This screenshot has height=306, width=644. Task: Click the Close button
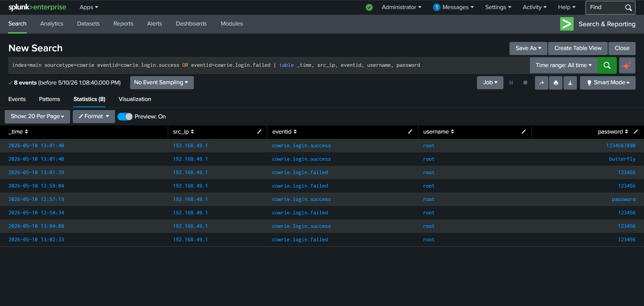[x=622, y=48]
